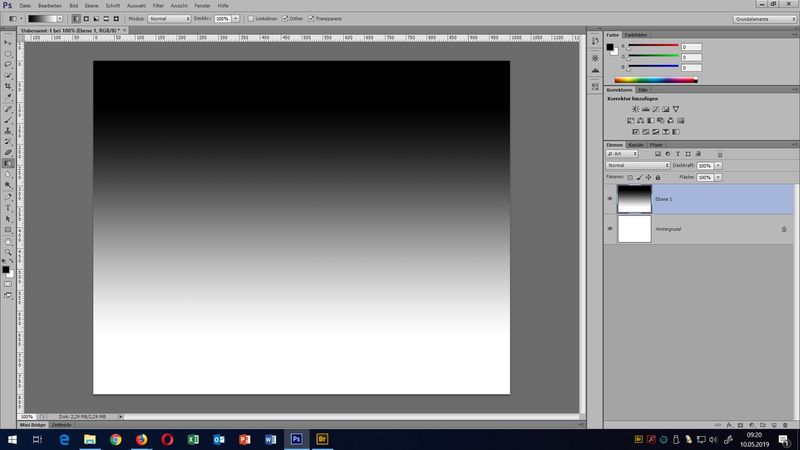Open the Modus blend mode dropdown
The image size is (800, 450).
click(169, 18)
